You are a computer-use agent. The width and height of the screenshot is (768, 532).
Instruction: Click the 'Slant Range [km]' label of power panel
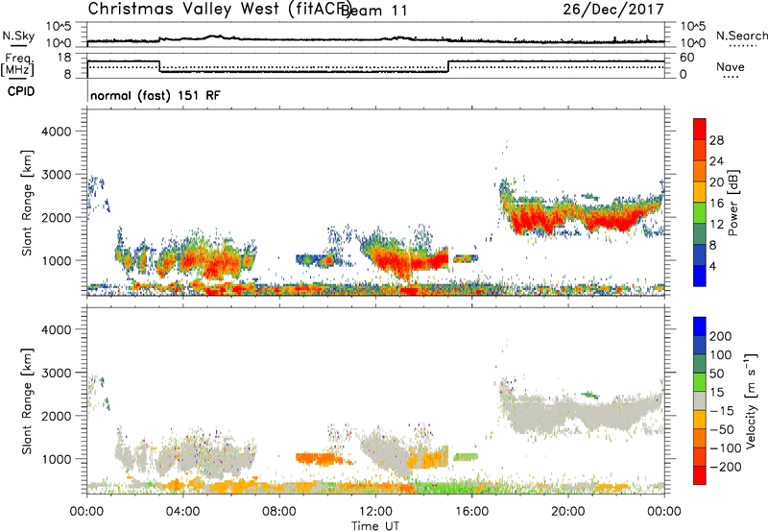pos(27,204)
